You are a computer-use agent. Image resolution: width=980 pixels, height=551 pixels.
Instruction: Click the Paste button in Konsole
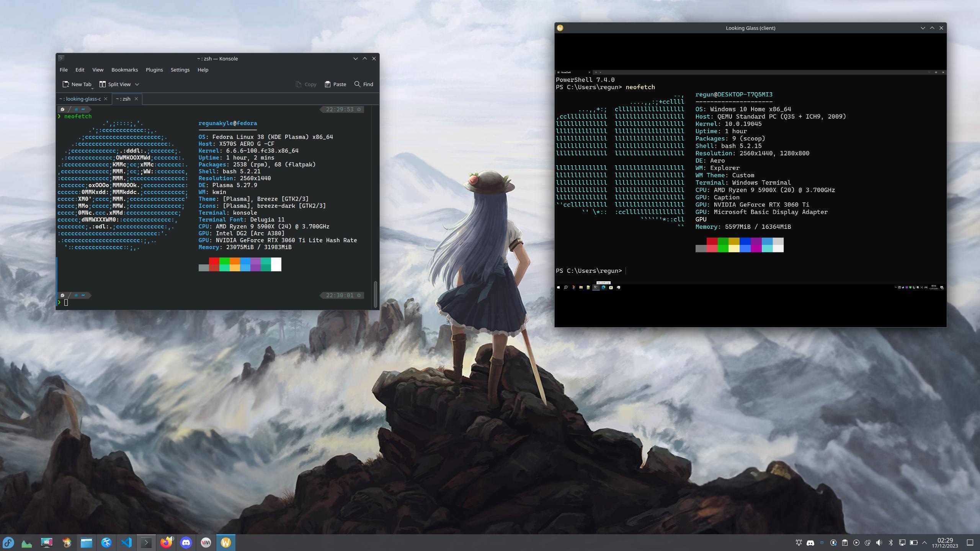335,84
